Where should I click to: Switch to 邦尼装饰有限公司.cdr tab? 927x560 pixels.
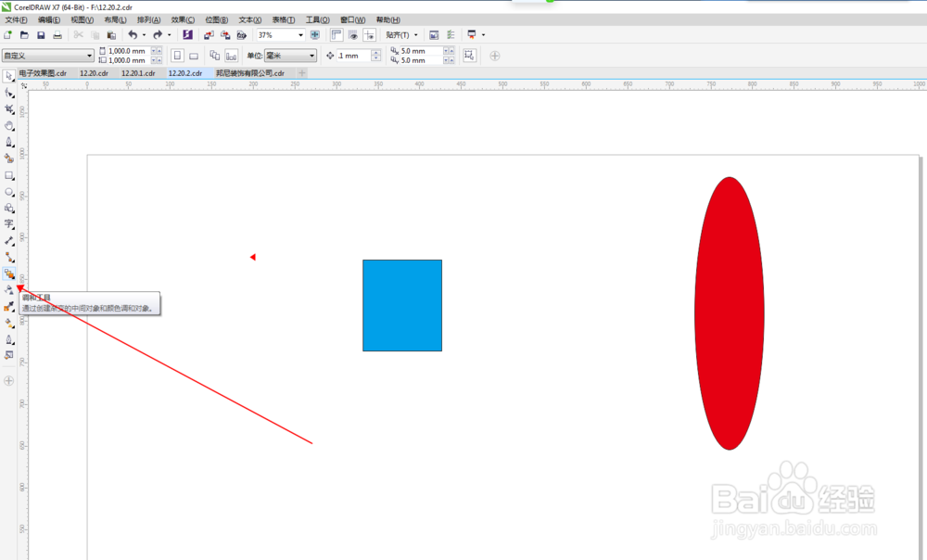click(x=250, y=73)
